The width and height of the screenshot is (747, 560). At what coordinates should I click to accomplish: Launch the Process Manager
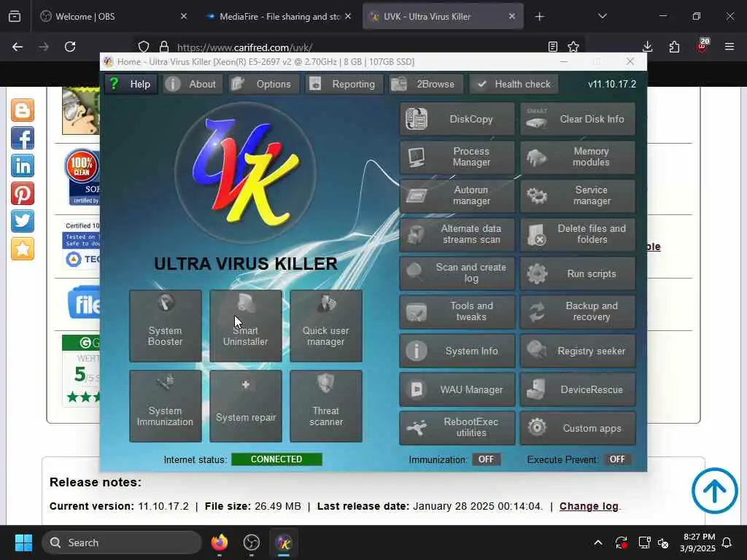click(x=457, y=157)
